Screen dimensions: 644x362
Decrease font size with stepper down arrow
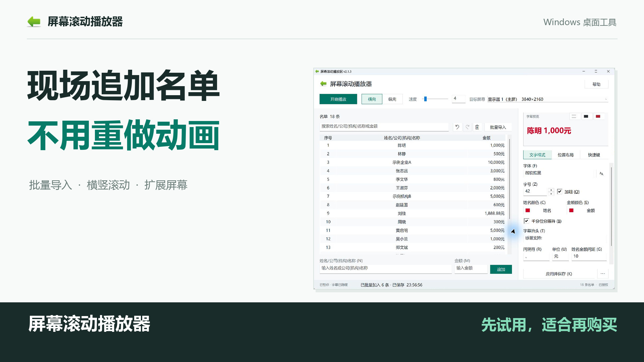point(551,194)
